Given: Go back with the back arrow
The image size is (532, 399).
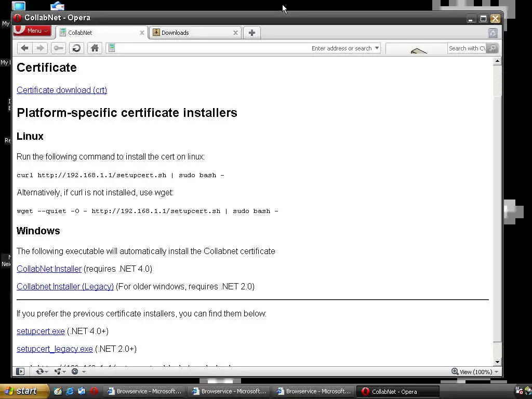Looking at the screenshot, I should point(25,48).
